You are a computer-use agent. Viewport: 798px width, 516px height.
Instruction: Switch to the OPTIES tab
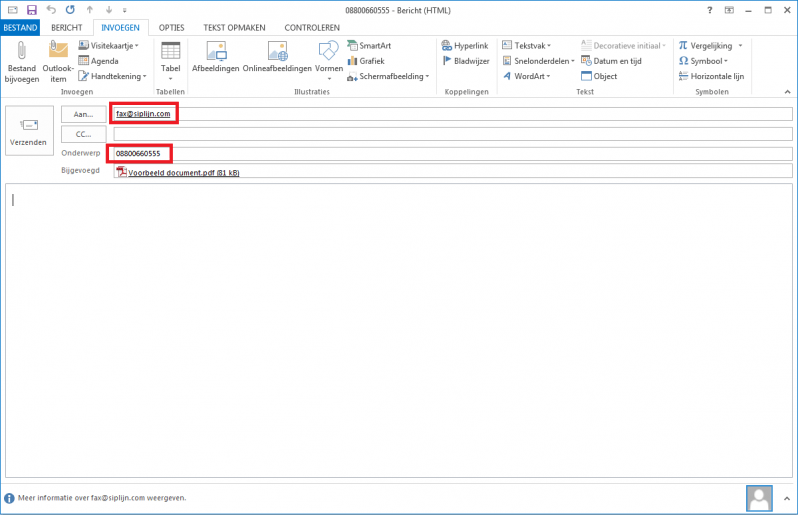click(x=171, y=27)
